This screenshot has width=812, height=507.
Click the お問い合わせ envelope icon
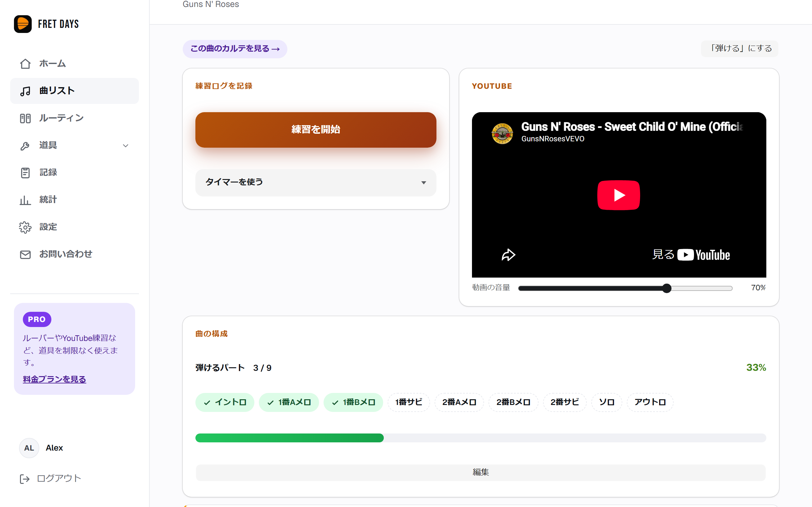25,254
